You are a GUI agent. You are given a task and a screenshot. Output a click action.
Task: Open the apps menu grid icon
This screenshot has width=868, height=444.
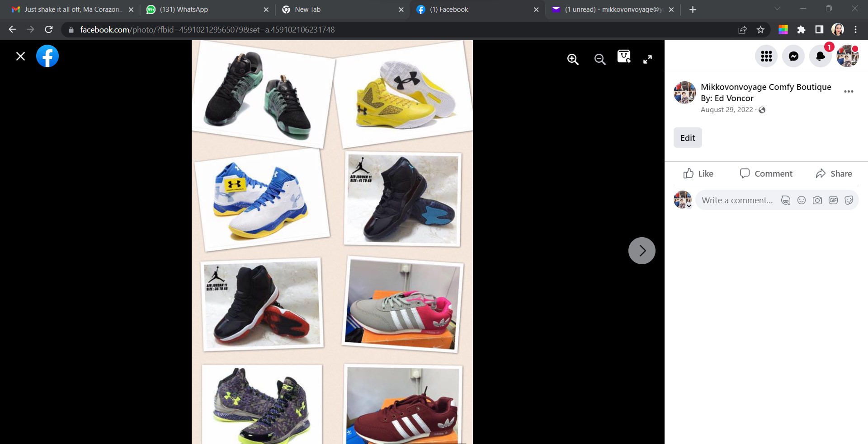(x=766, y=56)
